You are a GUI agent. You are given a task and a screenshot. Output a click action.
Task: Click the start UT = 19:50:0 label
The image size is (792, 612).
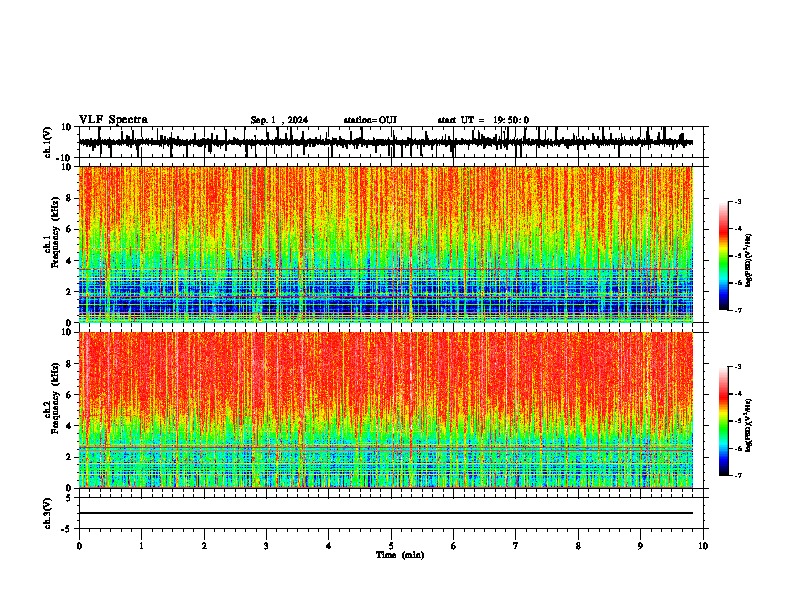click(x=483, y=120)
